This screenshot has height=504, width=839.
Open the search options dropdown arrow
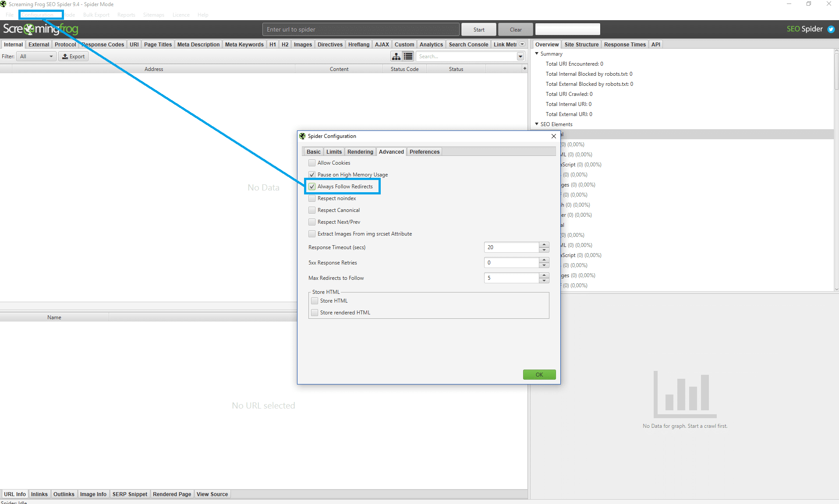[x=520, y=56]
